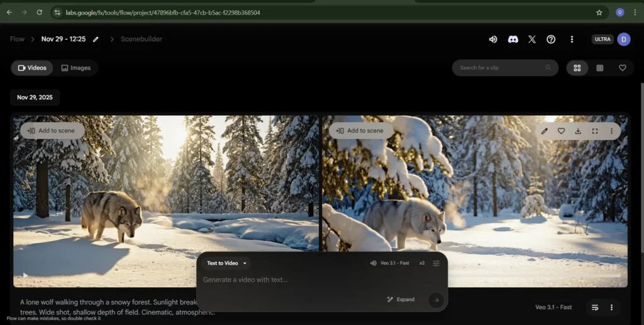Open the X (Twitter) link icon

coord(532,39)
